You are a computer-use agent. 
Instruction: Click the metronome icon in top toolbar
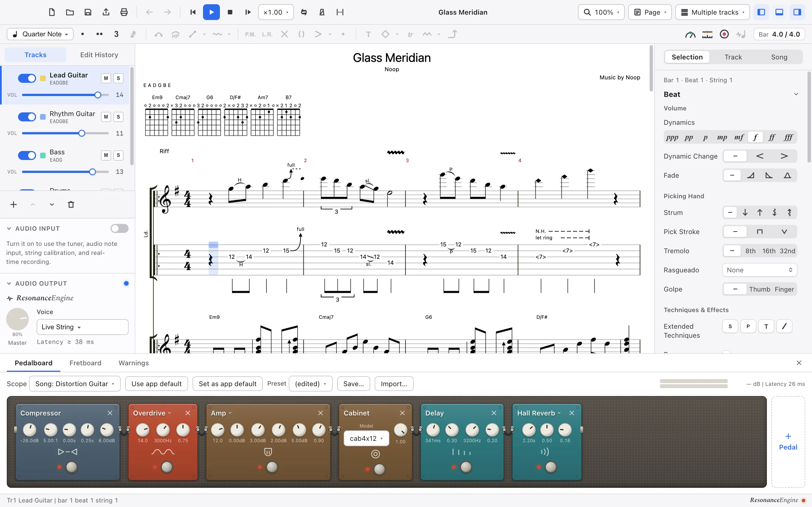click(322, 12)
